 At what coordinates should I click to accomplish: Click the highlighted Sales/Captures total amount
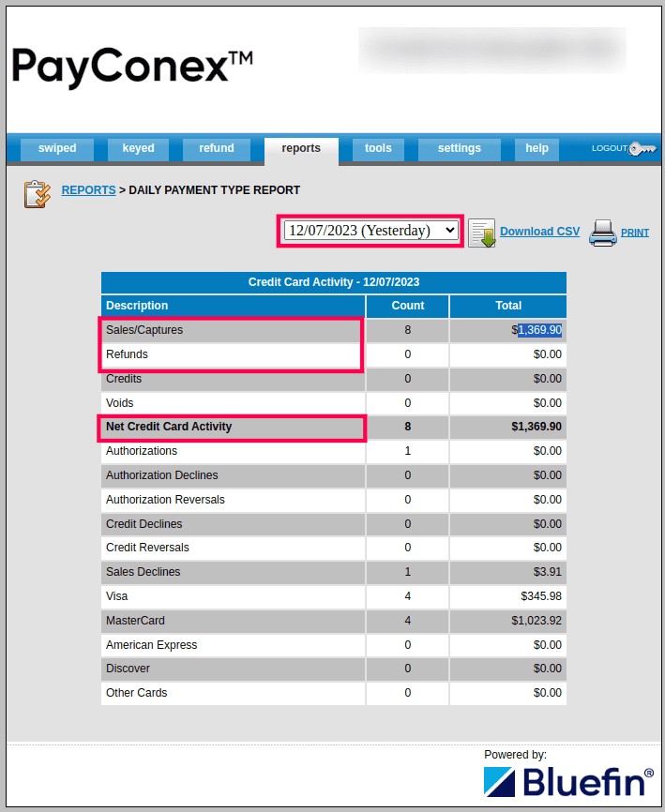click(x=538, y=330)
